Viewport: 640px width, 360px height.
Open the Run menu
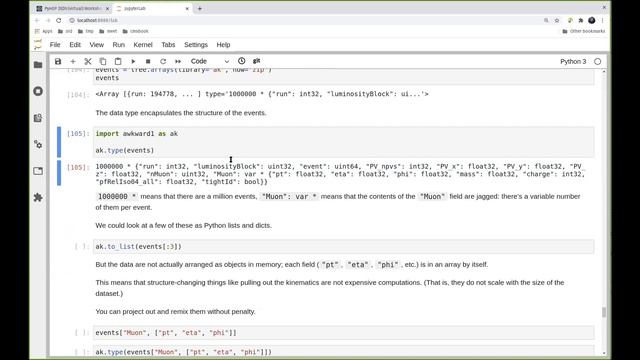118,45
